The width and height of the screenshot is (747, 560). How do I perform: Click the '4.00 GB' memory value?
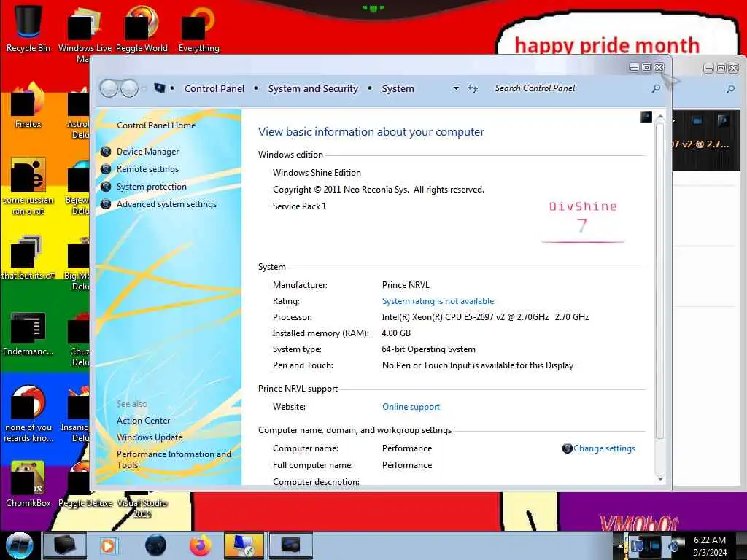396,333
